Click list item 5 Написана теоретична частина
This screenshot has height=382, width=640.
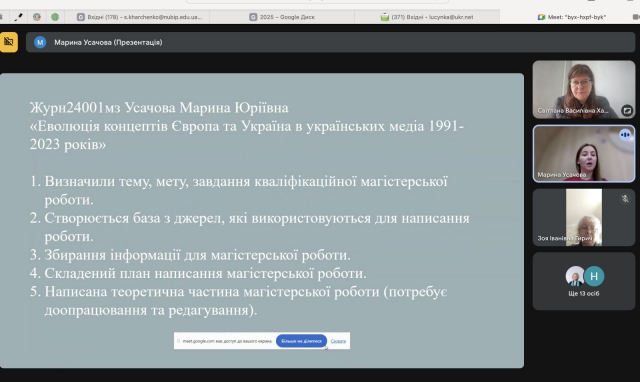coord(238,301)
